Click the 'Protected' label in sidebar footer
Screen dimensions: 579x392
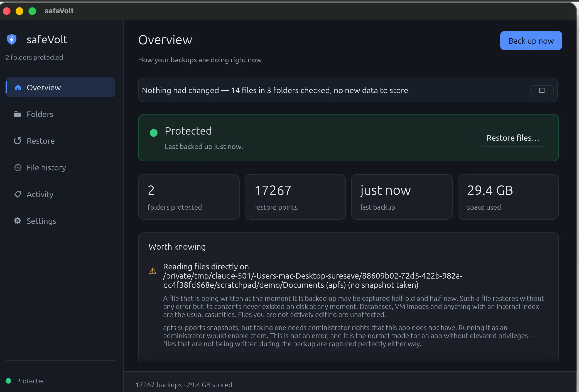pyautogui.click(x=31, y=381)
